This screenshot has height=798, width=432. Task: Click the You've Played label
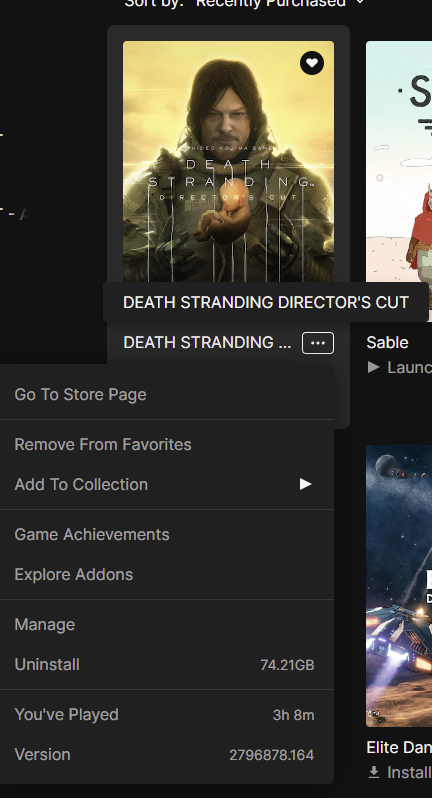click(x=67, y=715)
